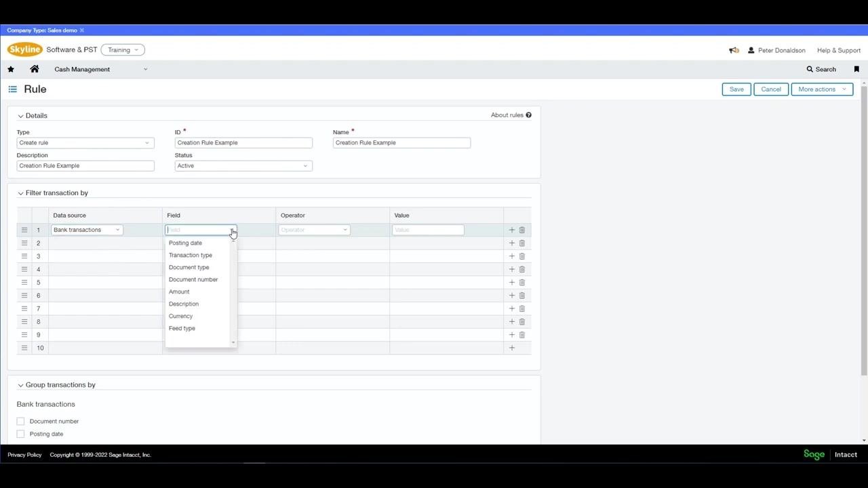868x488 pixels.
Task: Open the Operator dropdown in row 1
Action: [x=314, y=230]
